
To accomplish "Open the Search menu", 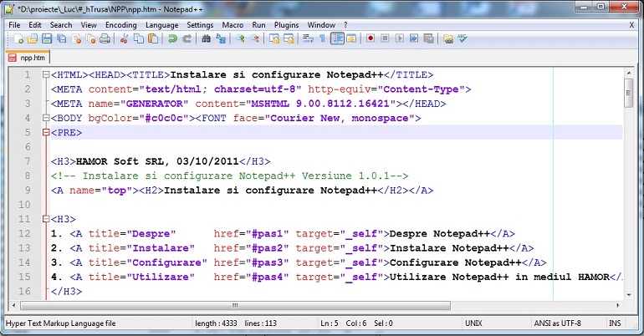I will coord(61,25).
